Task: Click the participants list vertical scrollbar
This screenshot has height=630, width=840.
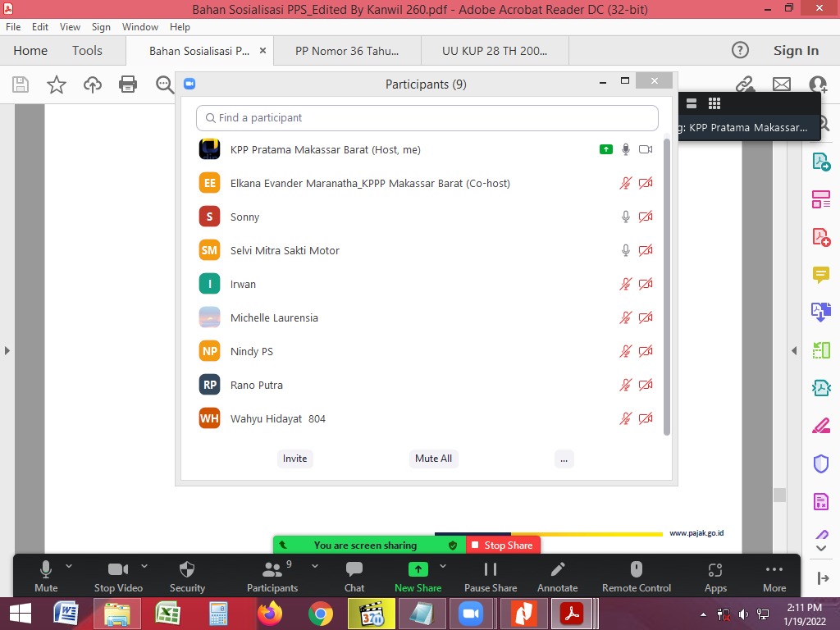Action: 667,287
